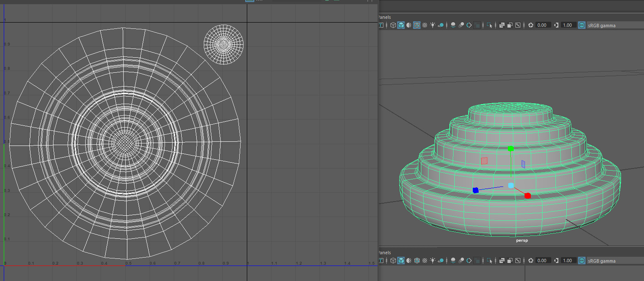Open Panels menu of lower viewport

[x=384, y=253]
